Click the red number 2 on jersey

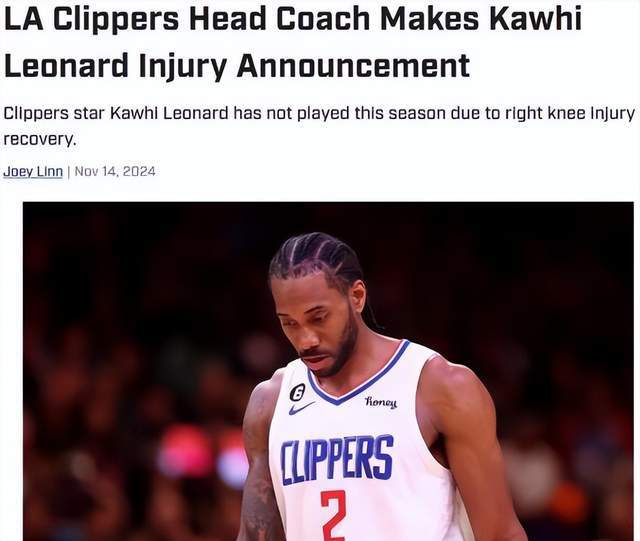pyautogui.click(x=333, y=515)
